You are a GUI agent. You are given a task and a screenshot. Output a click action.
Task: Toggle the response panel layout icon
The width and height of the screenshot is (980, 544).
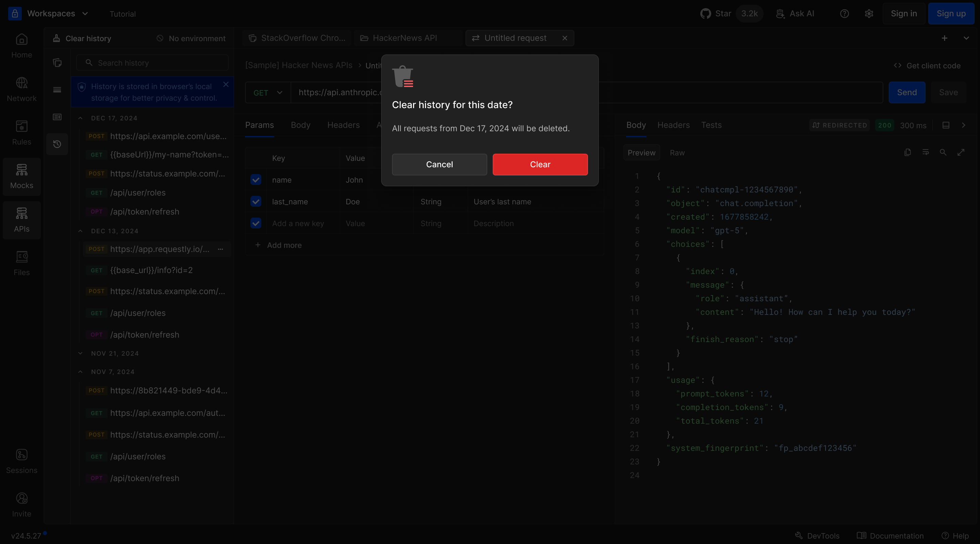point(946,125)
